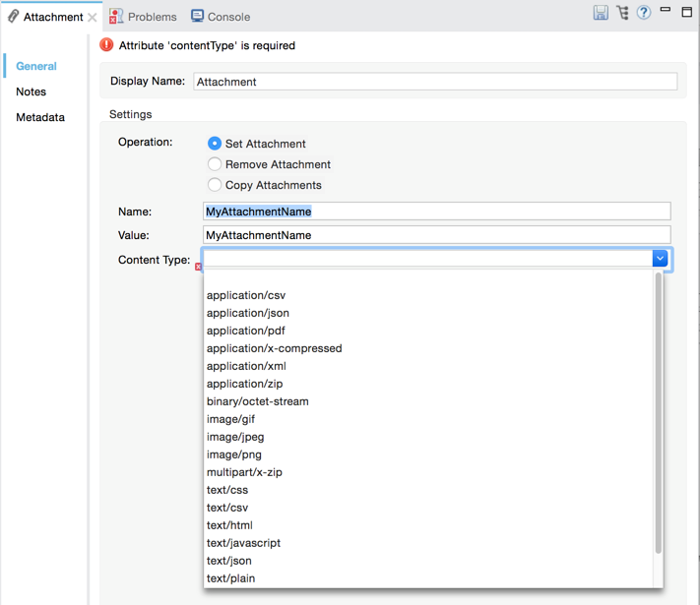Pick application/json from the list
This screenshot has height=605, width=700.
tap(248, 313)
